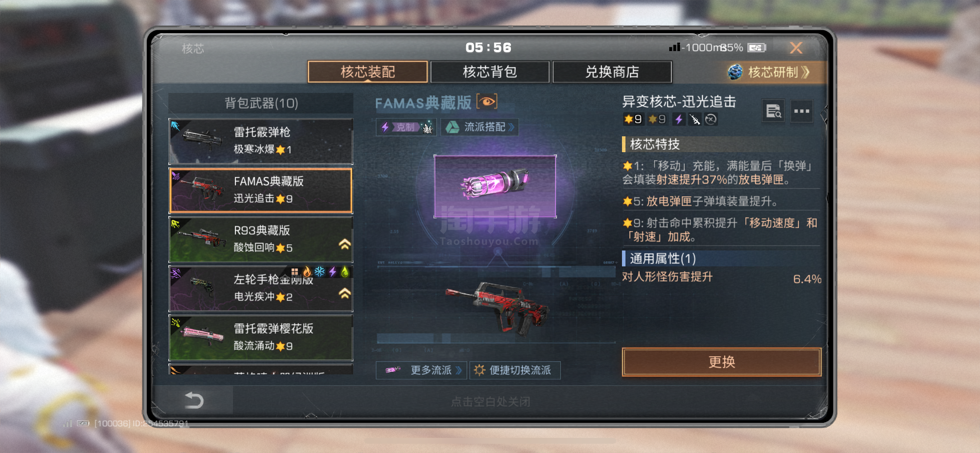The width and height of the screenshot is (980, 453).
Task: Switch to the 兑换商店 tab
Action: point(612,72)
